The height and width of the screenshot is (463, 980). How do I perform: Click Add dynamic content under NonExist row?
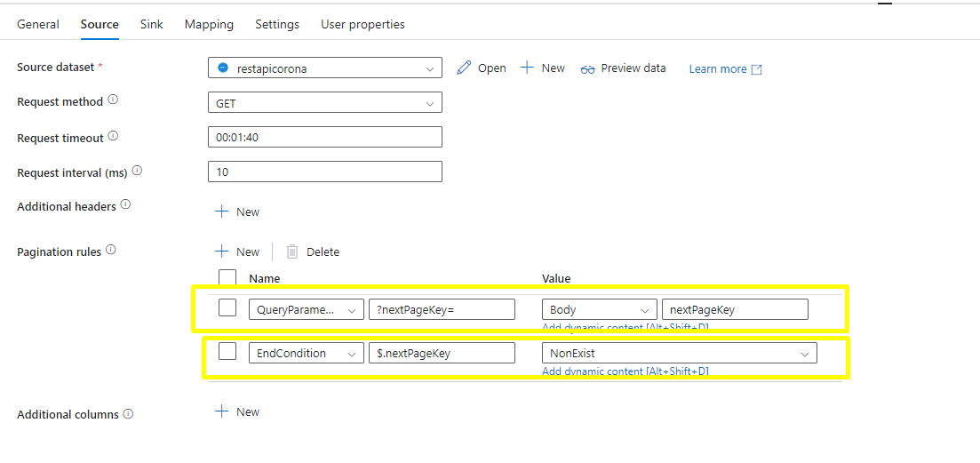click(x=625, y=371)
